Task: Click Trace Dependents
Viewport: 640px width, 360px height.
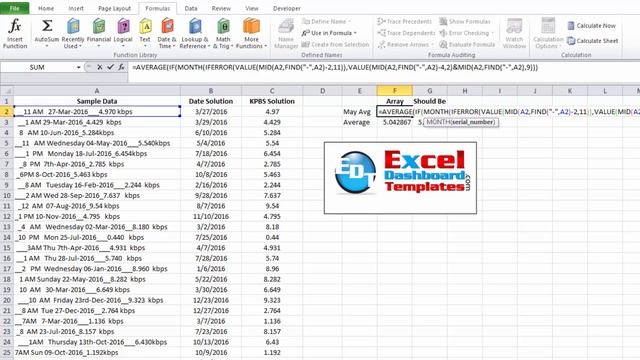Action: [406, 33]
